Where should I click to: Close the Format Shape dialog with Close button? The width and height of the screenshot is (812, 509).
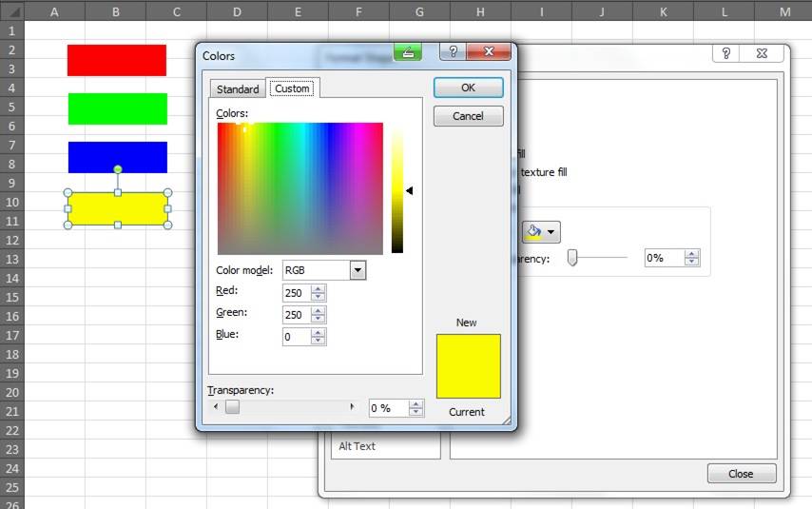(x=742, y=474)
